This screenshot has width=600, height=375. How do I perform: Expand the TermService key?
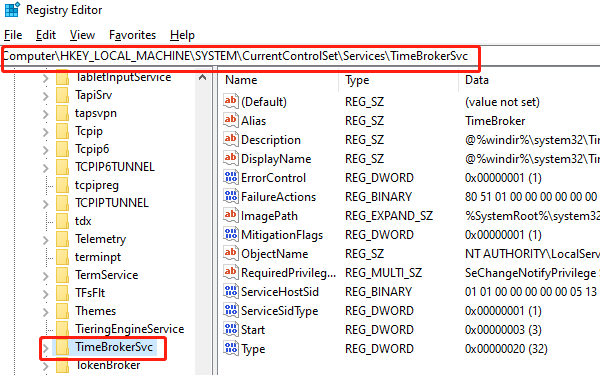pyautogui.click(x=46, y=276)
